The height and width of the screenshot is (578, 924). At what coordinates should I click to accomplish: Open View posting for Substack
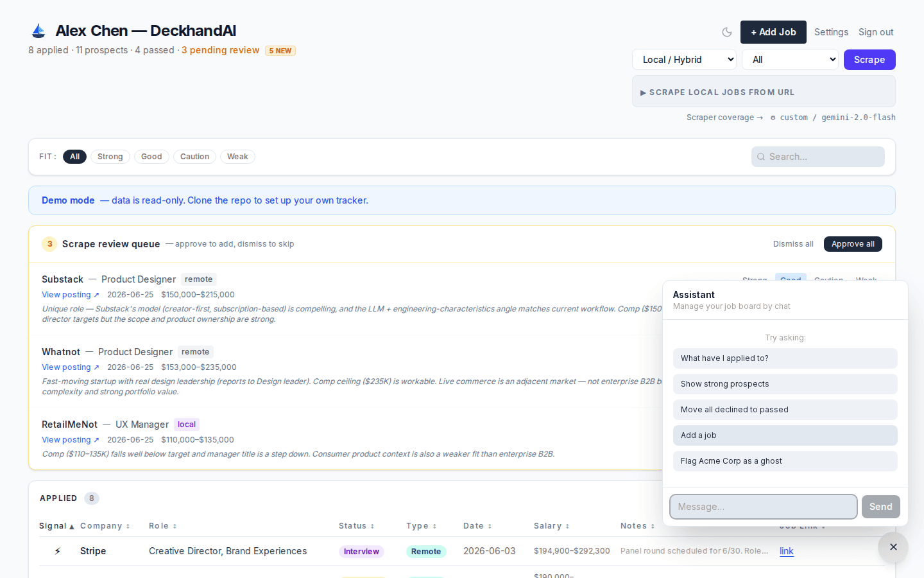pyautogui.click(x=71, y=295)
